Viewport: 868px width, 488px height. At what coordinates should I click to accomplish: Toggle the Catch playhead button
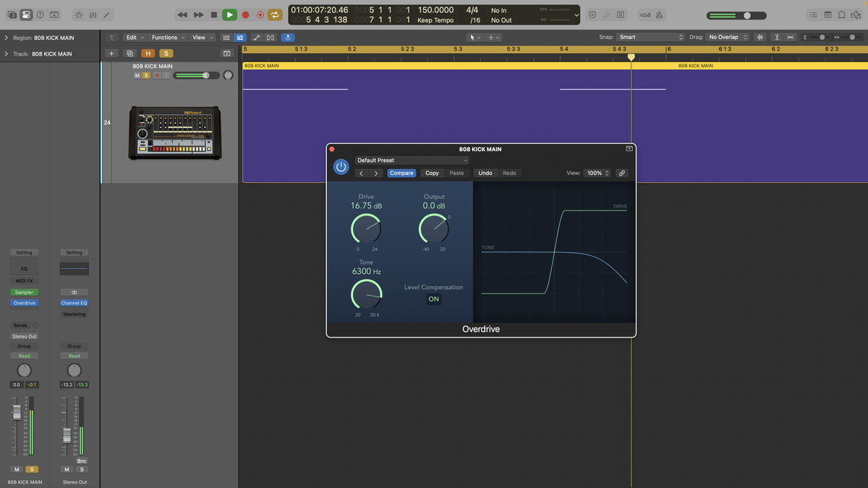288,38
